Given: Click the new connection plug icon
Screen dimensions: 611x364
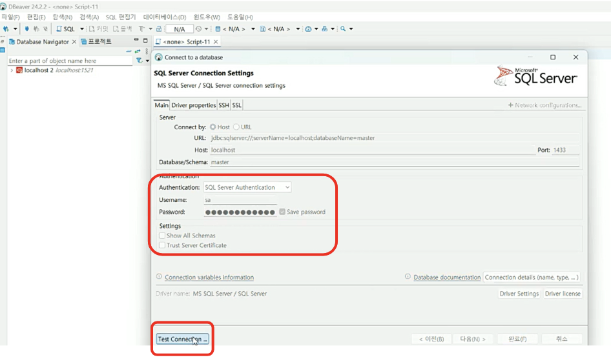Looking at the screenshot, I should coord(6,29).
